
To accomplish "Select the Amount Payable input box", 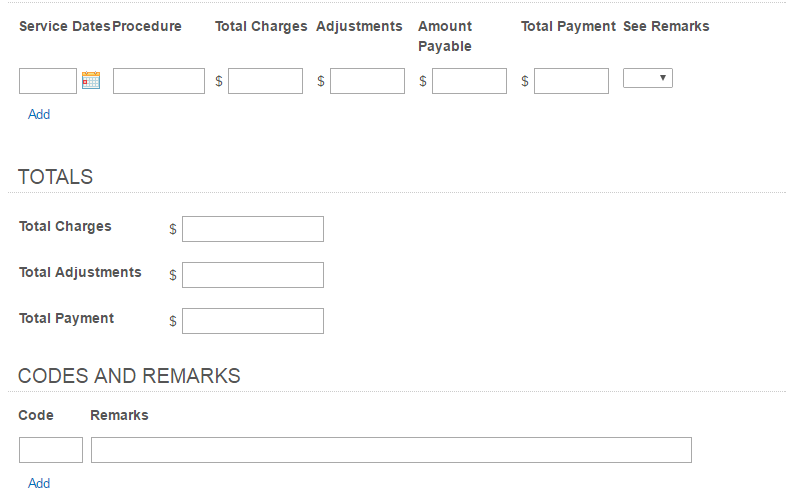I will (469, 81).
